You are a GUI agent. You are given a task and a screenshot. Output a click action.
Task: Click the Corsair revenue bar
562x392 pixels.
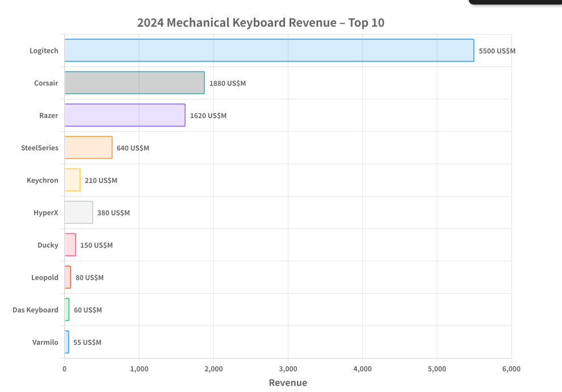pos(134,83)
